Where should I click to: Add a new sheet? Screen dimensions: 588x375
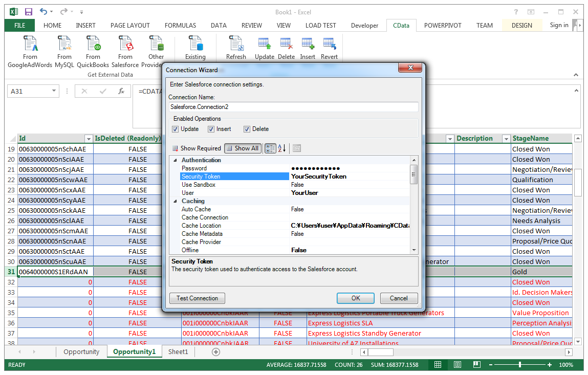(x=215, y=352)
